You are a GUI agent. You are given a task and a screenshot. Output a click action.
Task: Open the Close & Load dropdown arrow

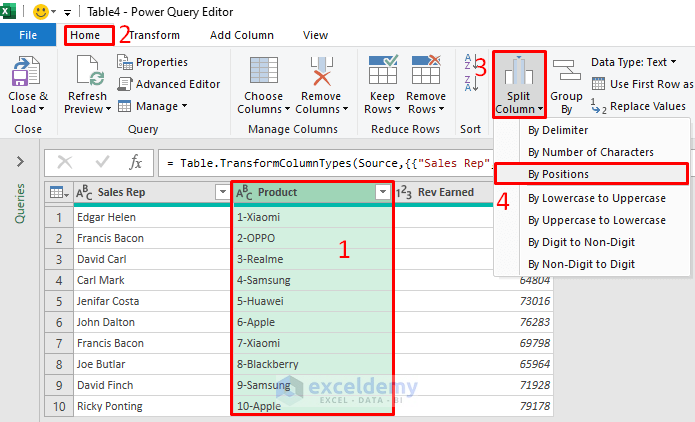[x=42, y=109]
